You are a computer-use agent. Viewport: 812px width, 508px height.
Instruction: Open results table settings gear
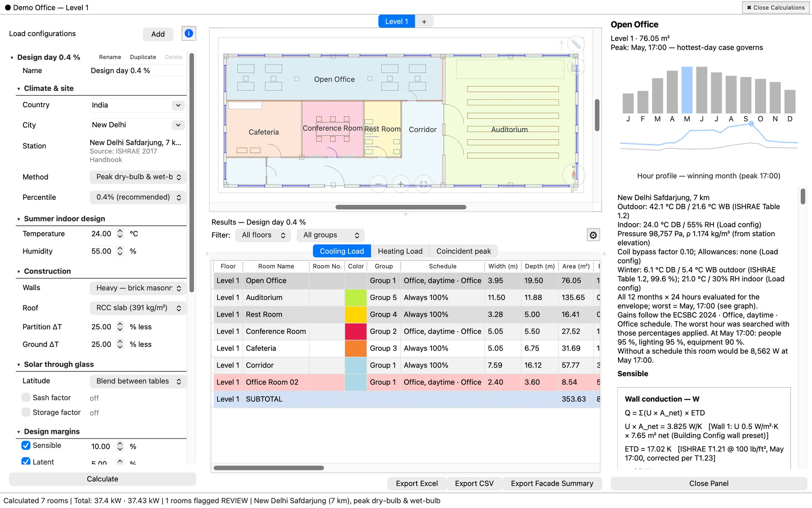pyautogui.click(x=593, y=235)
